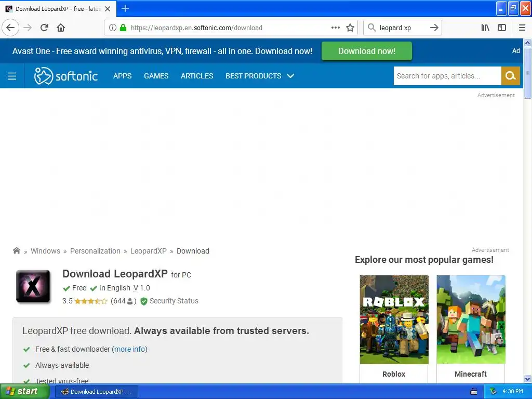
Task: Click the orange Softonic search button
Action: tap(510, 76)
